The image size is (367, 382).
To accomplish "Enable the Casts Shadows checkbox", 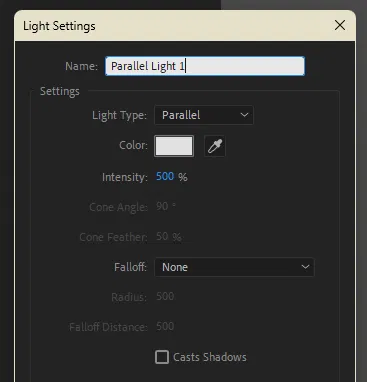I will pos(162,357).
